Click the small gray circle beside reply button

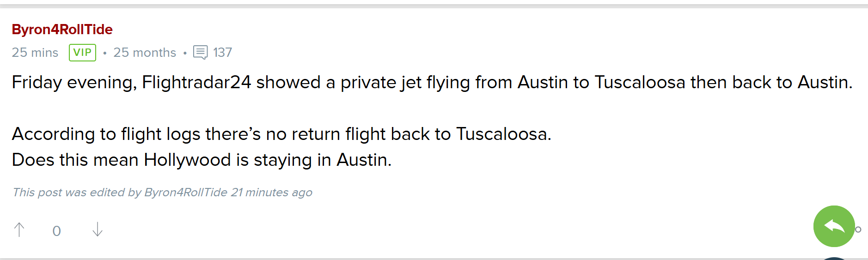tap(858, 230)
